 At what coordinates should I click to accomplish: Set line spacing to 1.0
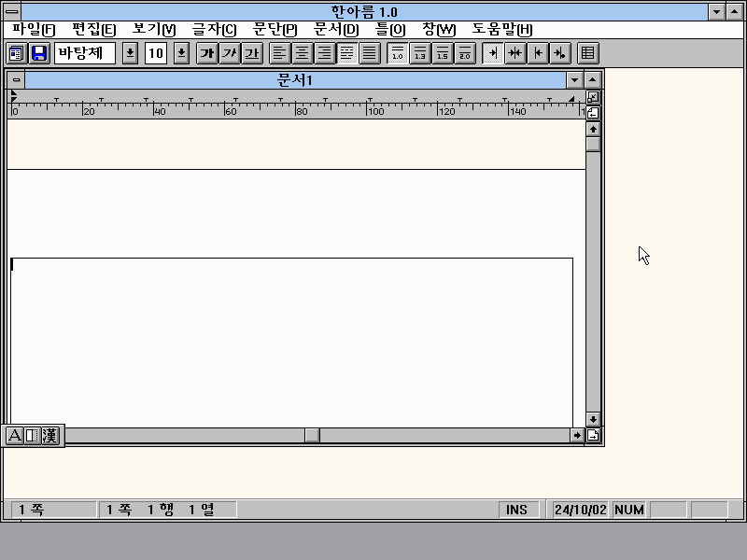coord(398,53)
